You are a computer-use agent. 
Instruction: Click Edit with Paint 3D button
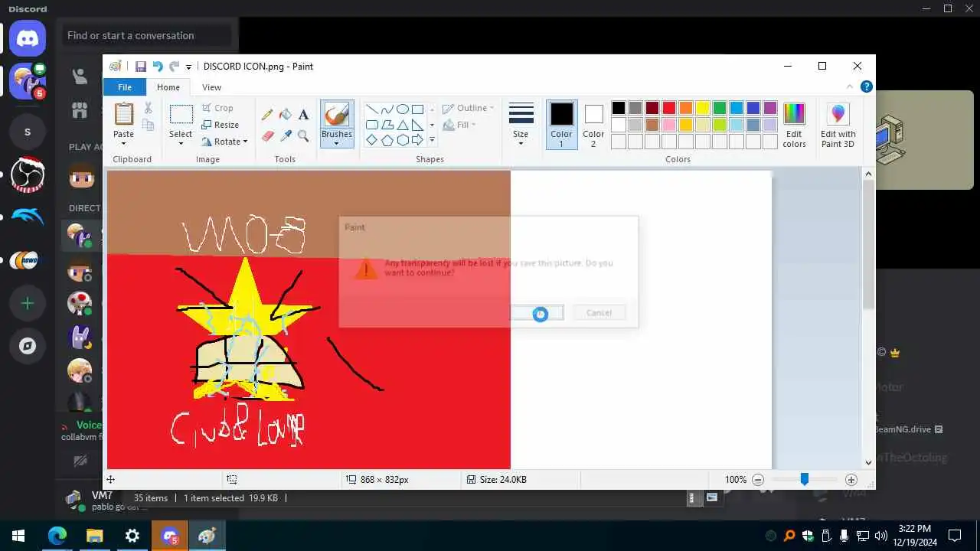838,125
